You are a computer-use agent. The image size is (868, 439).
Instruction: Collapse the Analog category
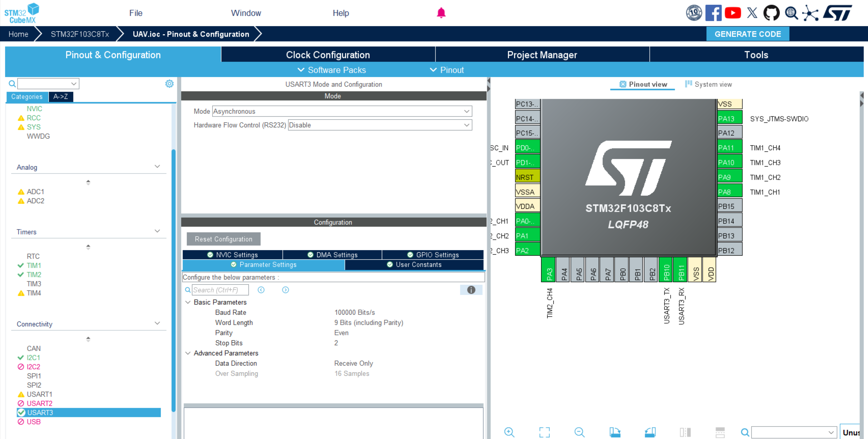click(x=157, y=166)
